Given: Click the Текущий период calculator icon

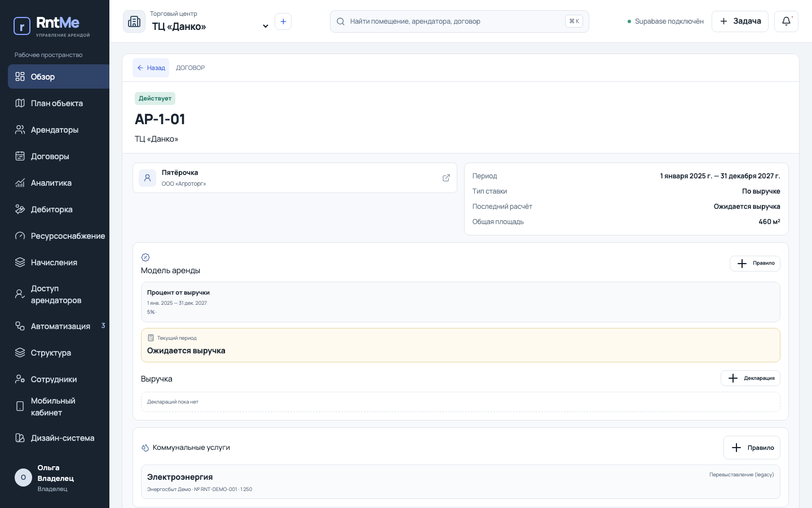Looking at the screenshot, I should pyautogui.click(x=151, y=338).
